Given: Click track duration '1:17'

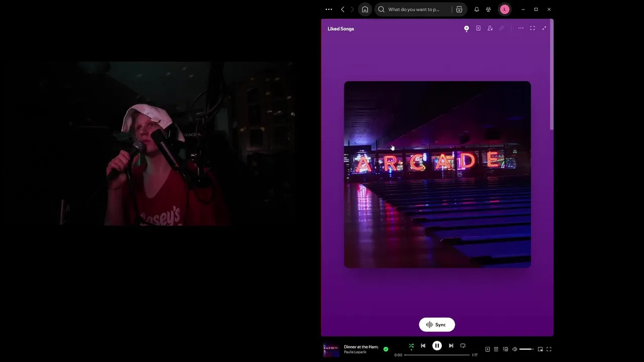Looking at the screenshot, I should (474, 355).
